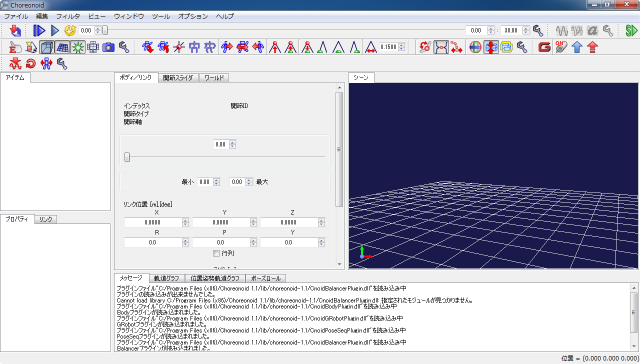Viewport: 640px width, 364px height.
Task: Select the シーン tab
Action: click(x=361, y=78)
